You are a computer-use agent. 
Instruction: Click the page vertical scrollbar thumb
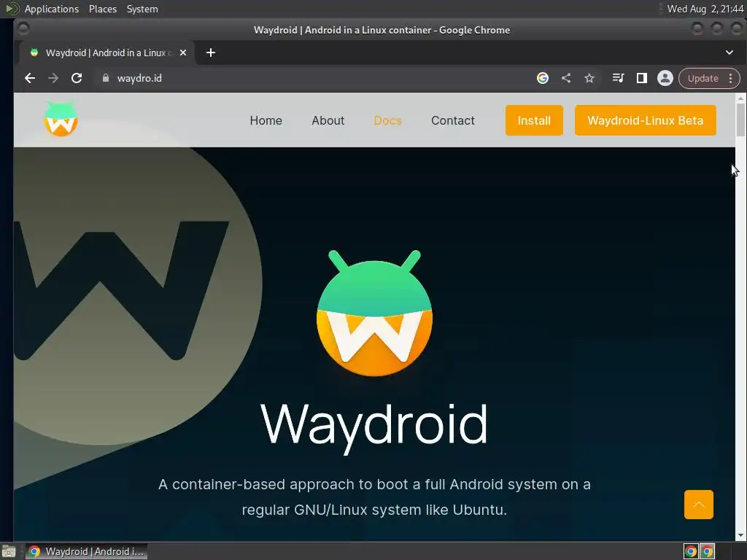pyautogui.click(x=741, y=120)
